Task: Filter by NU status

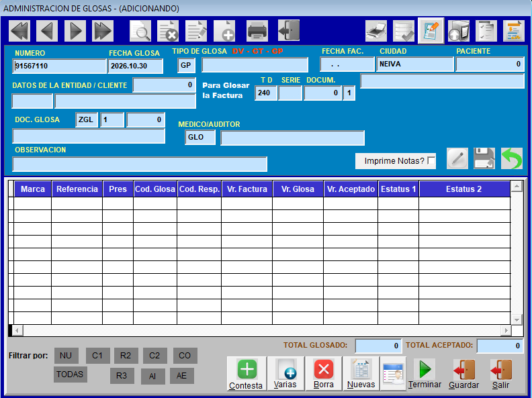Action: pyautogui.click(x=66, y=356)
